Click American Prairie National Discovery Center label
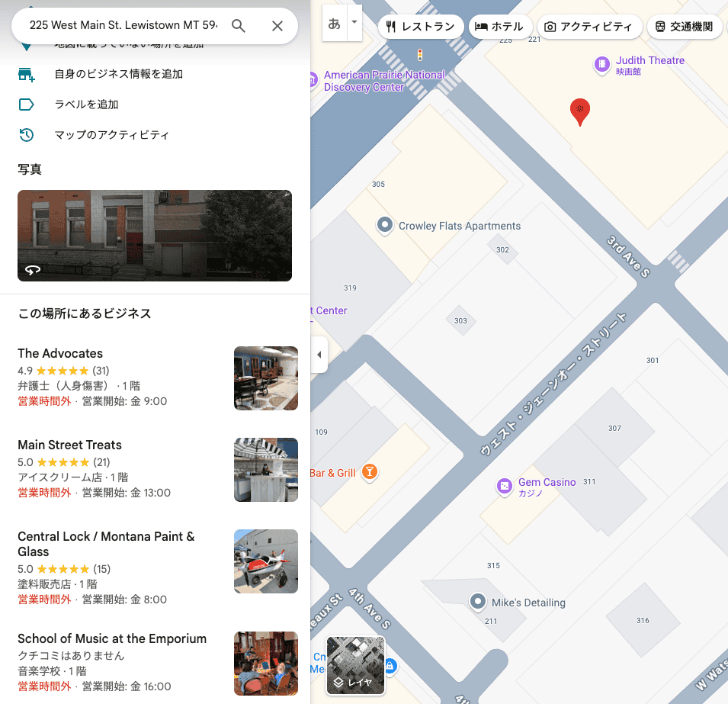 point(384,81)
